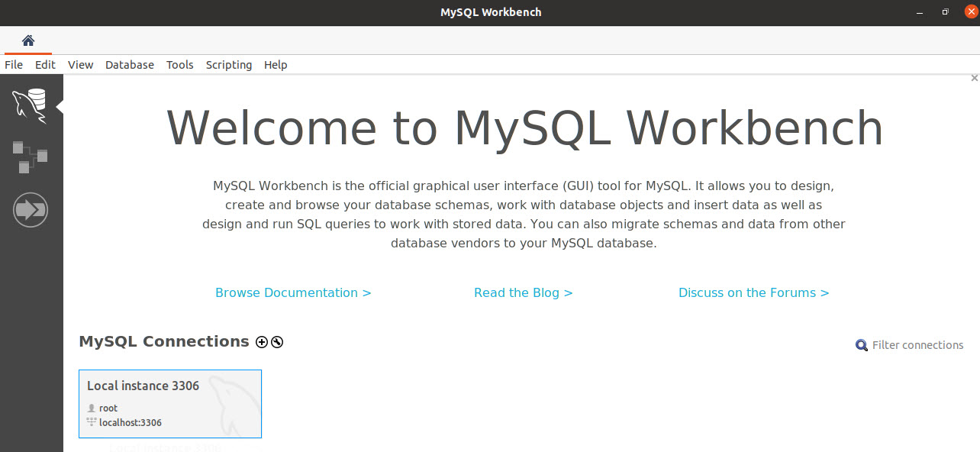This screenshot has height=452, width=980.
Task: Open the Local instance 3306 connection tile
Action: tap(170, 404)
